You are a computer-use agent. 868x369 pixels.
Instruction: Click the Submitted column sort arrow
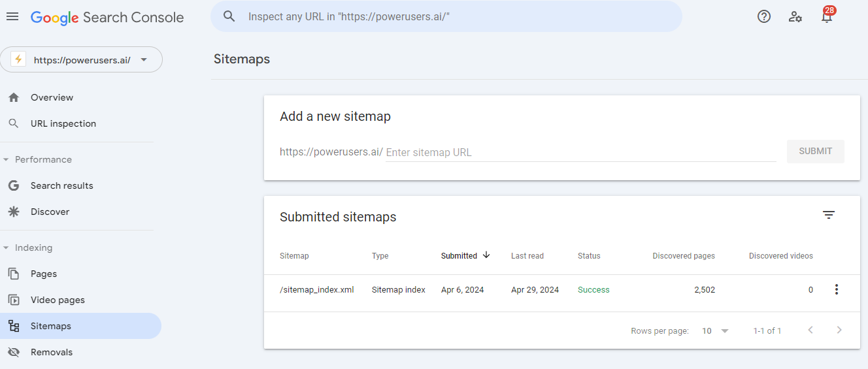coord(486,255)
